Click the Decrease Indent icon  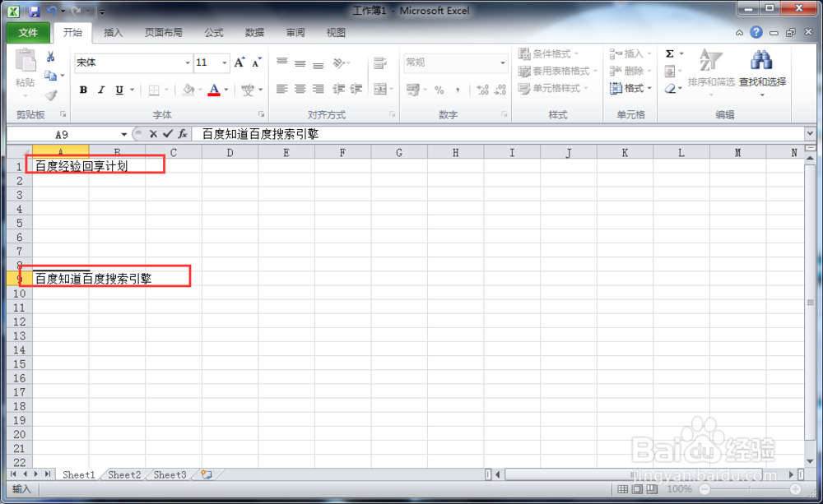tap(338, 89)
